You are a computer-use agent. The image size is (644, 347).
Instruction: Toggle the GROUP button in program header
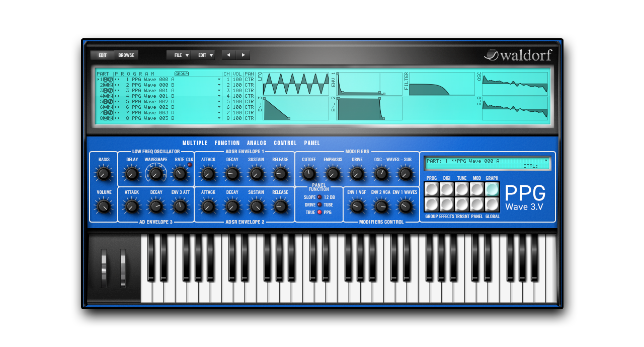[182, 74]
